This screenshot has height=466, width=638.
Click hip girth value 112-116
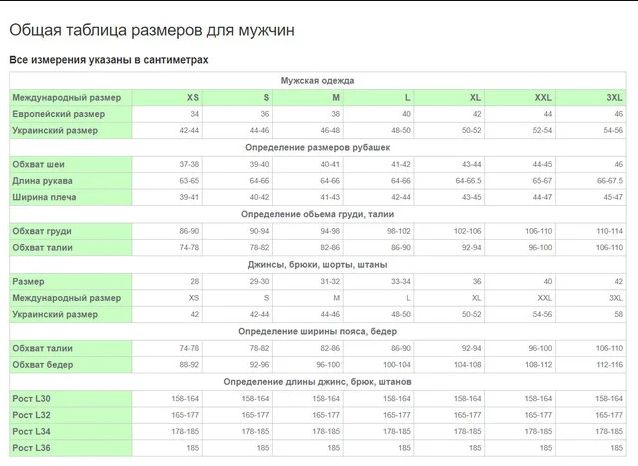tap(610, 365)
